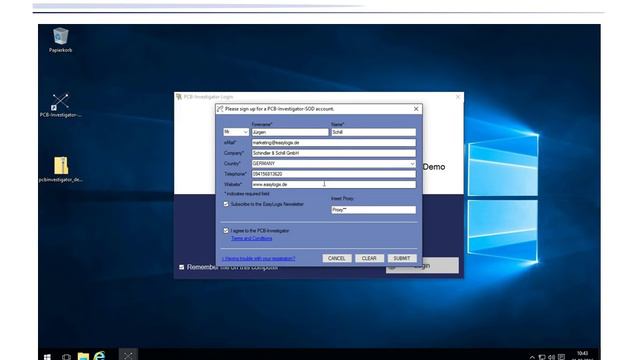This screenshot has height=360, width=640.
Task: Uncheck Subscribe to the EasyLogix Newsletter
Action: tap(226, 204)
